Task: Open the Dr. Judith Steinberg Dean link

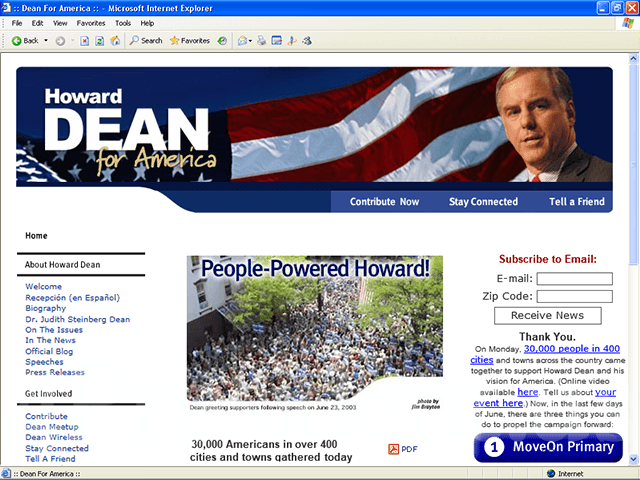Action: (x=78, y=319)
